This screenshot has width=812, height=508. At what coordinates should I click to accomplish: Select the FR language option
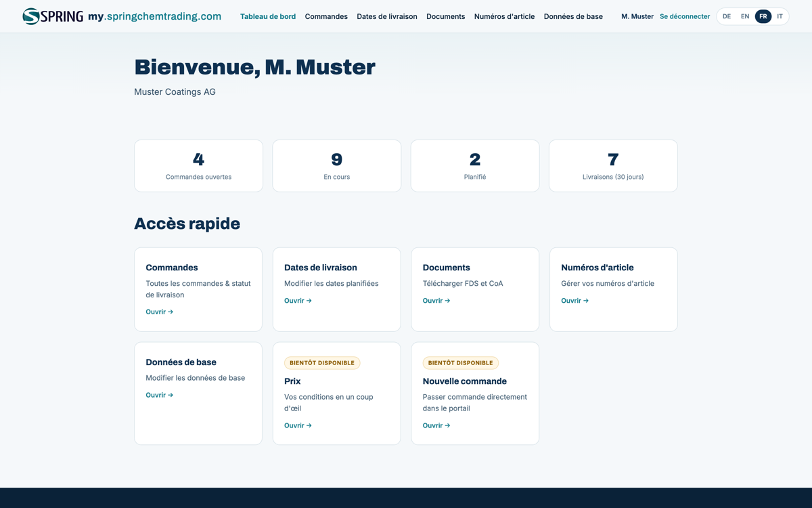763,16
